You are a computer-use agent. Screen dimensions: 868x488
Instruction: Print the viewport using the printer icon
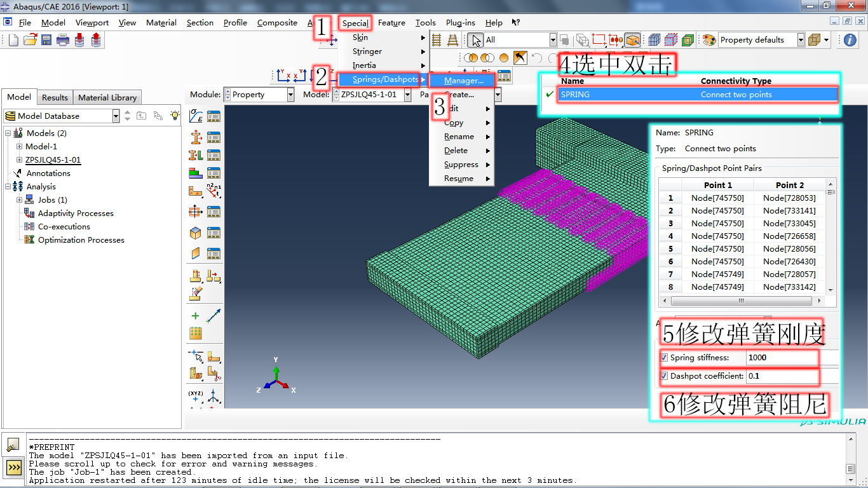coord(63,40)
